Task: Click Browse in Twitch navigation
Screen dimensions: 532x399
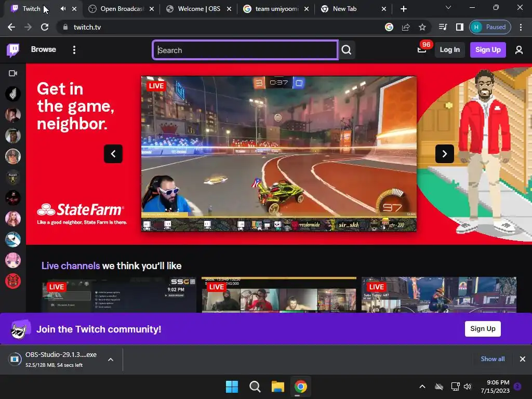Action: (44, 49)
